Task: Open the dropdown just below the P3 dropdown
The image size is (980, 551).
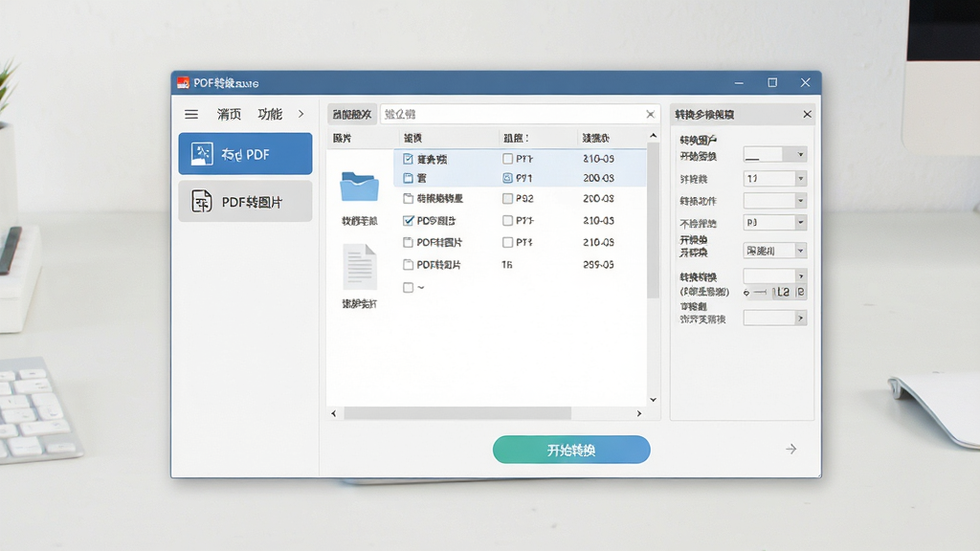Action: click(774, 251)
